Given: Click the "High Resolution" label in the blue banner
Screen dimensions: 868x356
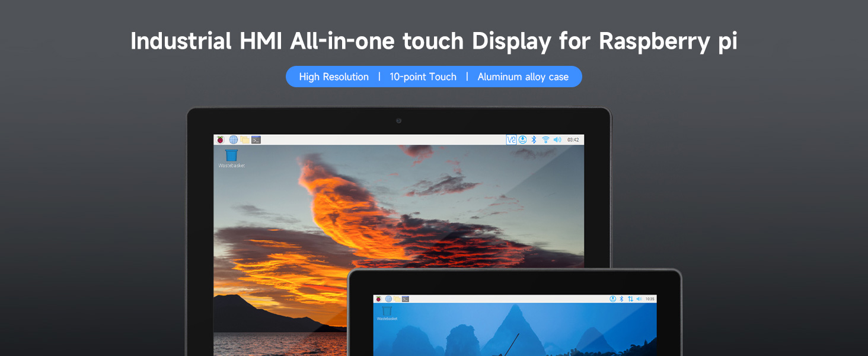Looking at the screenshot, I should (x=334, y=77).
